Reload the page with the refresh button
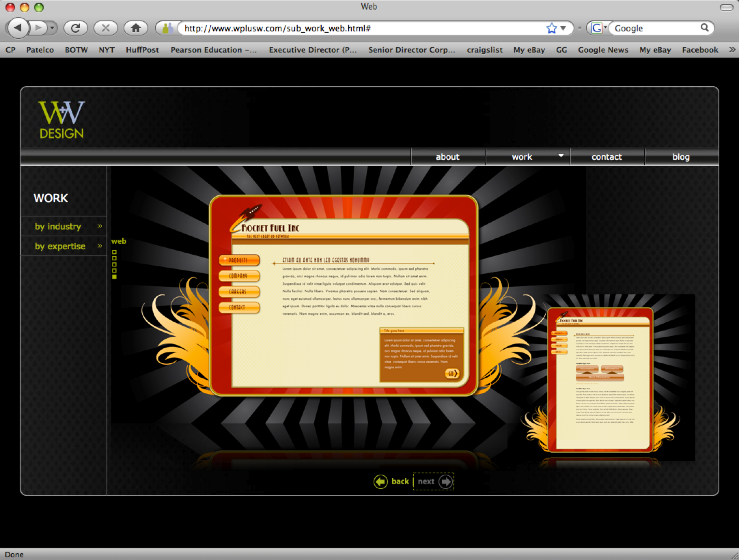The width and height of the screenshot is (739, 560). (x=75, y=28)
